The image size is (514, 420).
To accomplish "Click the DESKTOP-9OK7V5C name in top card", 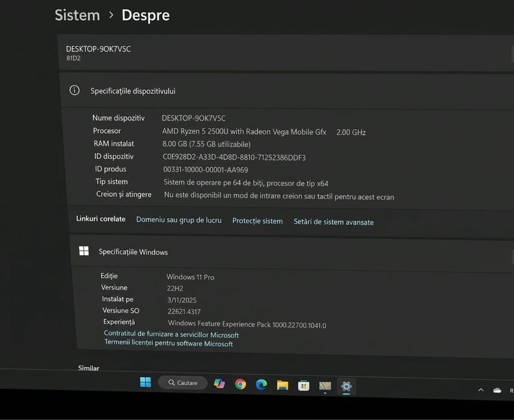I will click(x=98, y=49).
